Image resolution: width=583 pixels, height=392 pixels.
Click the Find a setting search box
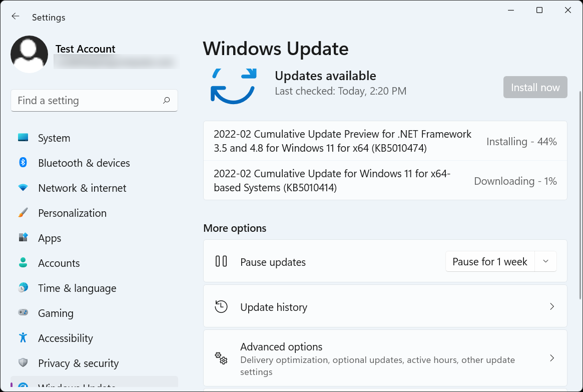tap(95, 101)
